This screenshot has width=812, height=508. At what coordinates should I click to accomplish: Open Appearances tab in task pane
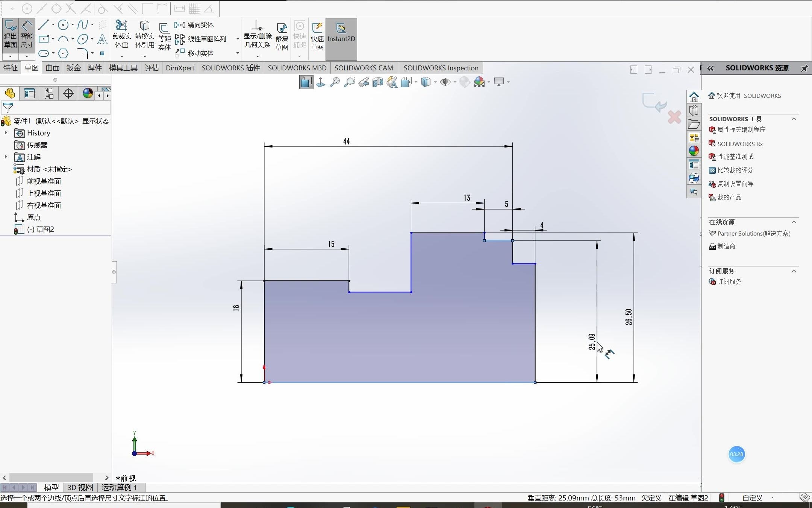(x=694, y=151)
